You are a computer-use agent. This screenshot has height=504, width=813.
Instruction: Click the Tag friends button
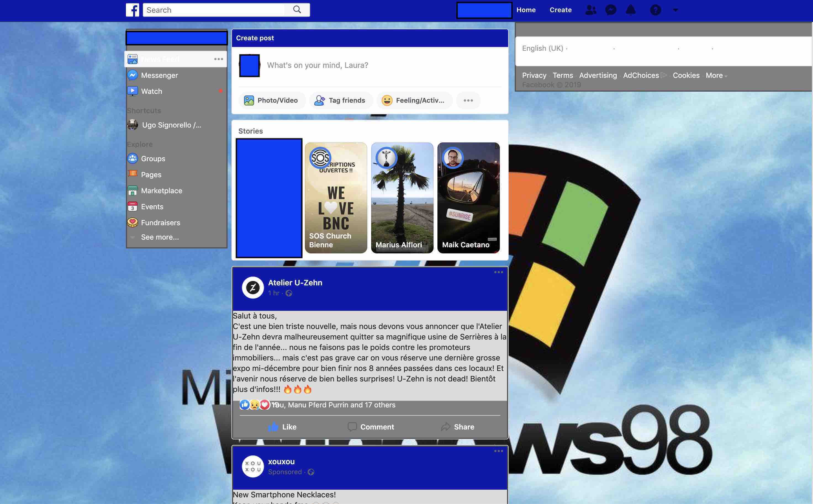[341, 100]
